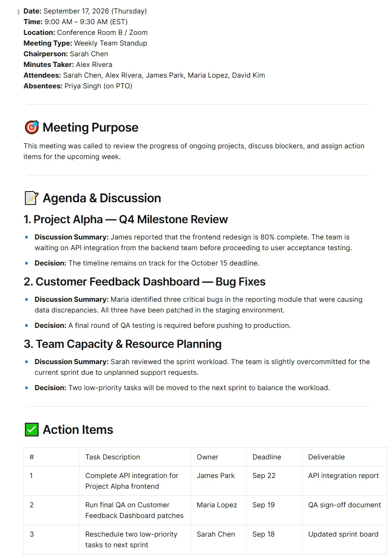Click the Customer Feedback Dashboard Bug Fixes heading
Viewport: 392px width, 558px height.
(x=144, y=282)
